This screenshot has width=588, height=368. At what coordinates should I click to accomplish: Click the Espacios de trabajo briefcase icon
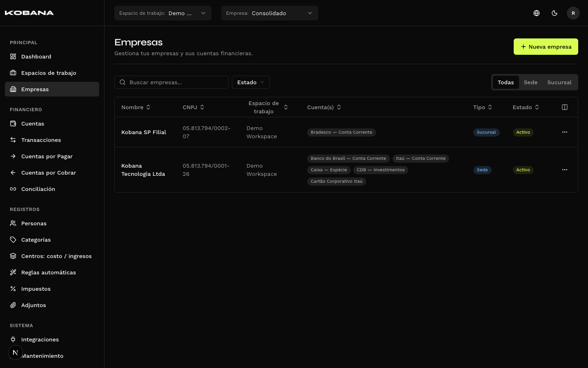(13, 73)
